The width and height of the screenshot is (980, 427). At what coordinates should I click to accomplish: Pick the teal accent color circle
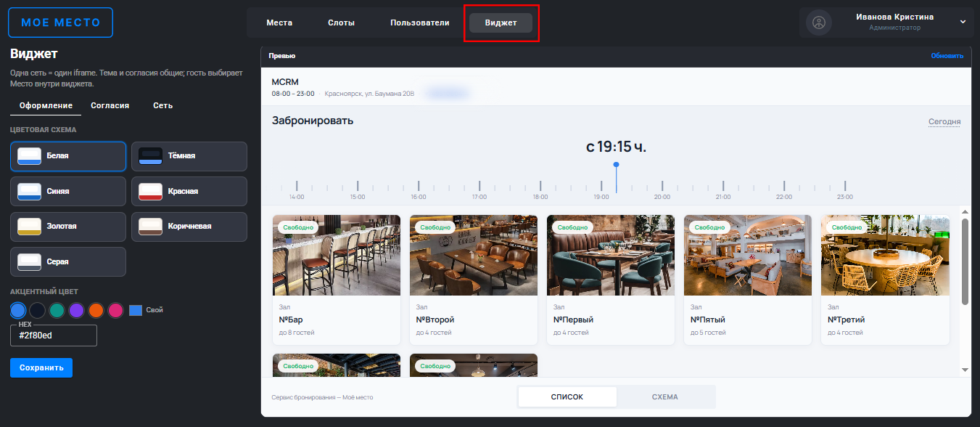coord(57,311)
